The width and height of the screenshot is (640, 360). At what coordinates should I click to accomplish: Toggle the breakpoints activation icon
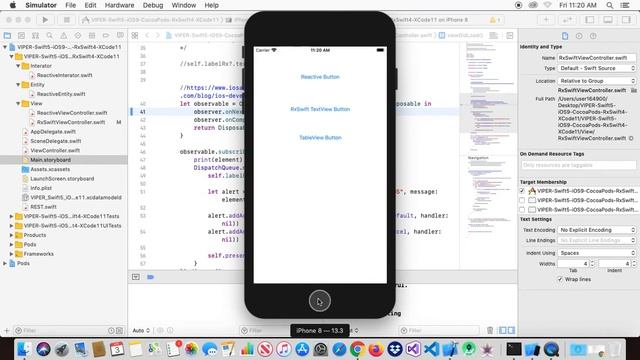tap(151, 277)
